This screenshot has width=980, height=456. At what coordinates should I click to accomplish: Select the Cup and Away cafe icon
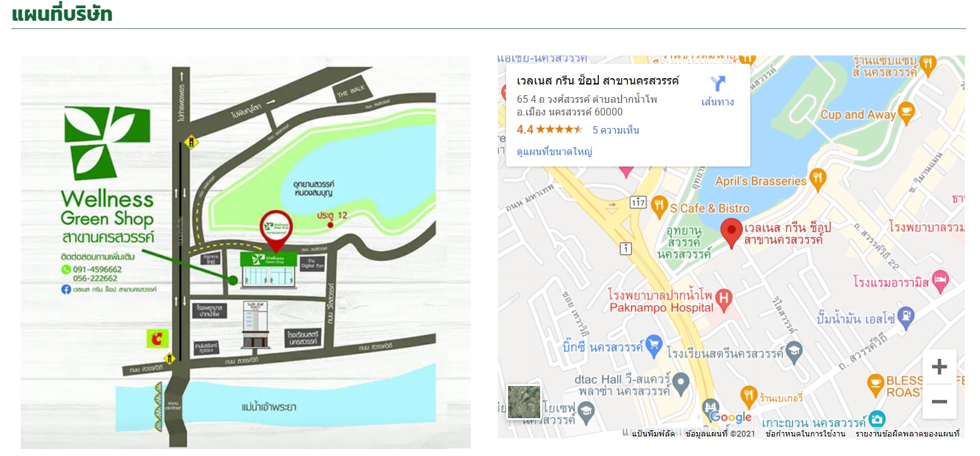[906, 113]
